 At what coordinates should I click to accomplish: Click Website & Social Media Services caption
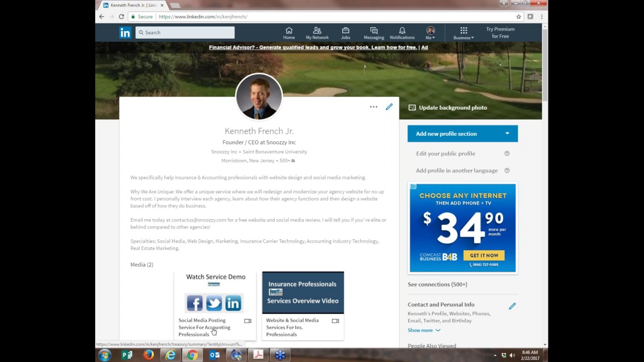coord(292,327)
